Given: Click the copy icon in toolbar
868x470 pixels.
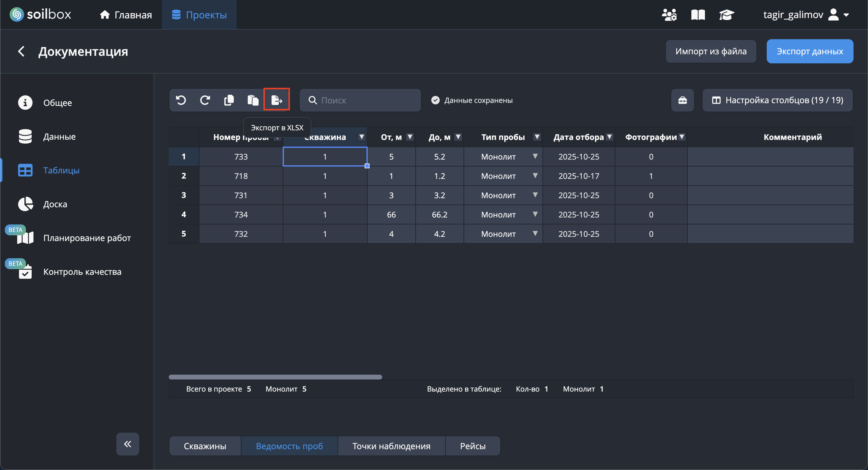Looking at the screenshot, I should click(x=229, y=100).
